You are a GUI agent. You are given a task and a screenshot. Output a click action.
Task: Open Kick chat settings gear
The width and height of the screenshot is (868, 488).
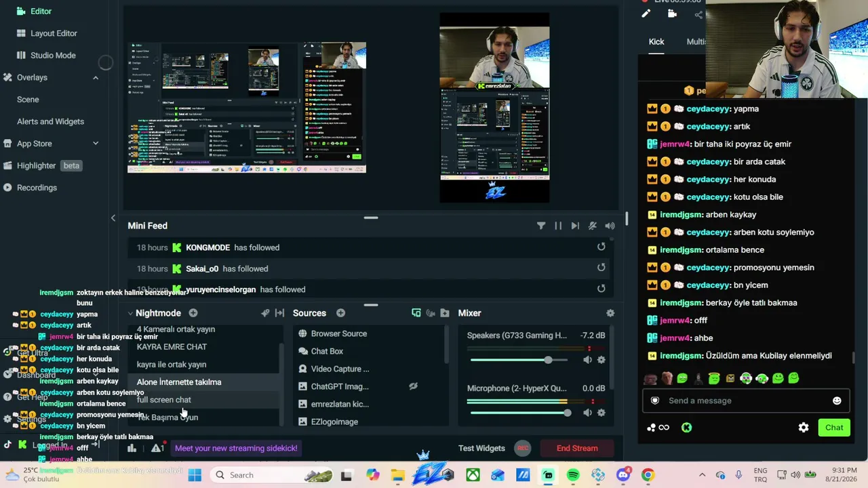[x=804, y=428]
